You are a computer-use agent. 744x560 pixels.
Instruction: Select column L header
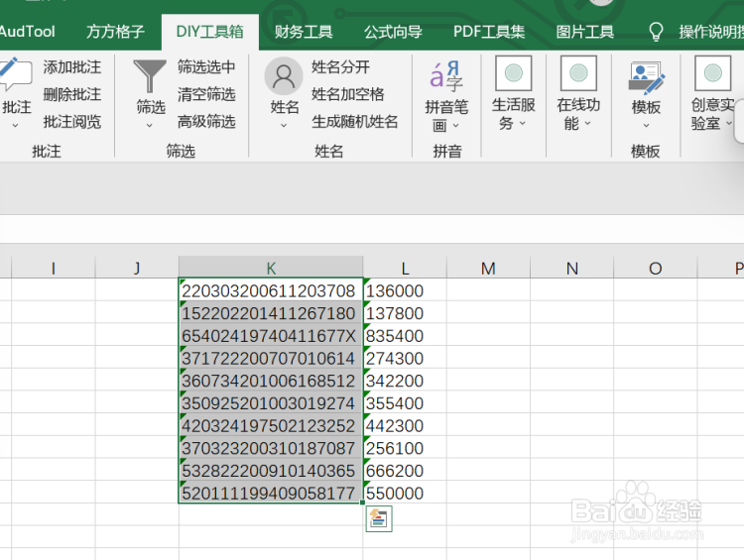405,268
